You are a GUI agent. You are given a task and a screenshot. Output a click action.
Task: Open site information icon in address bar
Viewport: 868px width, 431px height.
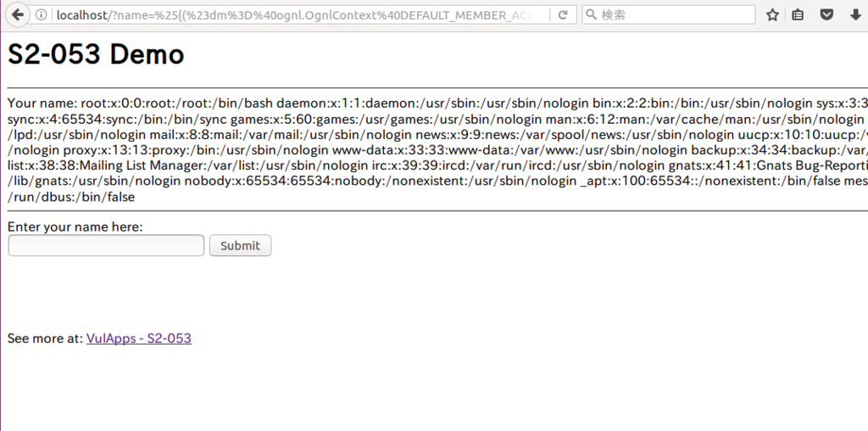(x=41, y=15)
